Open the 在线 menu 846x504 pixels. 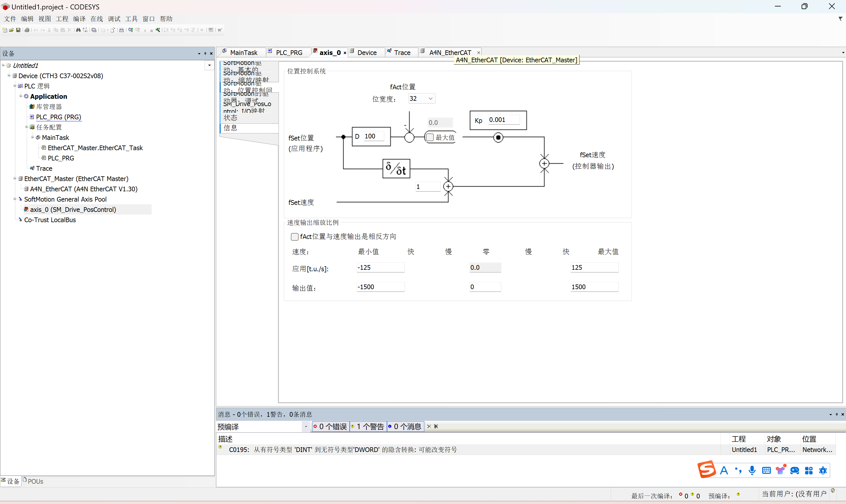tap(96, 19)
